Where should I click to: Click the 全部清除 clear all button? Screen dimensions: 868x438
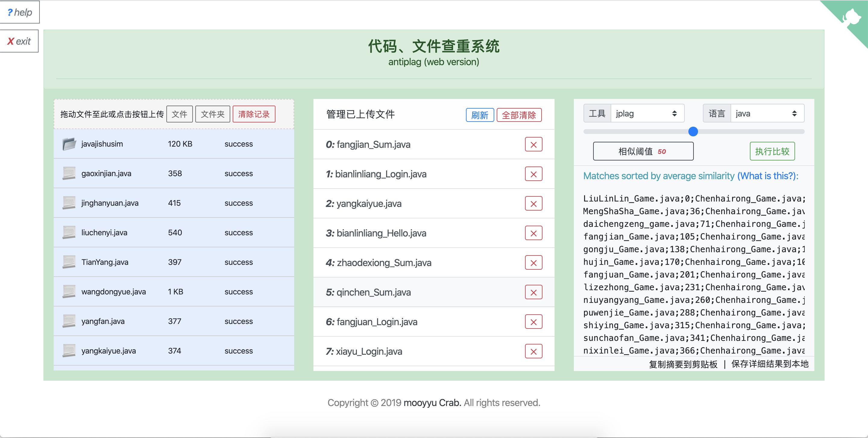tap(519, 115)
